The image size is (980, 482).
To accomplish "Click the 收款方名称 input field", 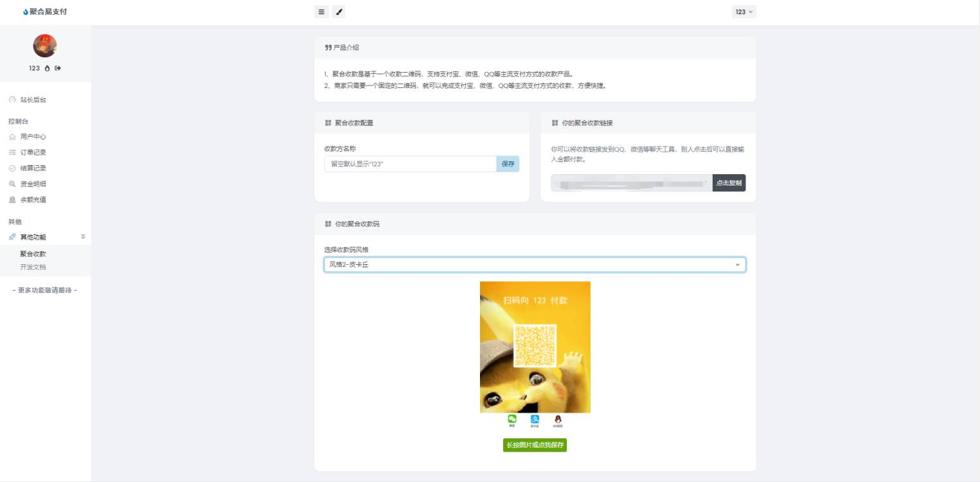I will point(410,164).
